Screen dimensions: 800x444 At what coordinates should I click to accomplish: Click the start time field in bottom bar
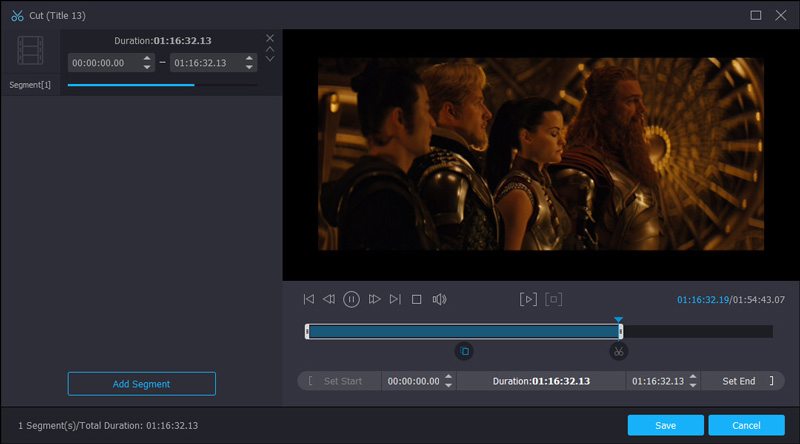(411, 381)
